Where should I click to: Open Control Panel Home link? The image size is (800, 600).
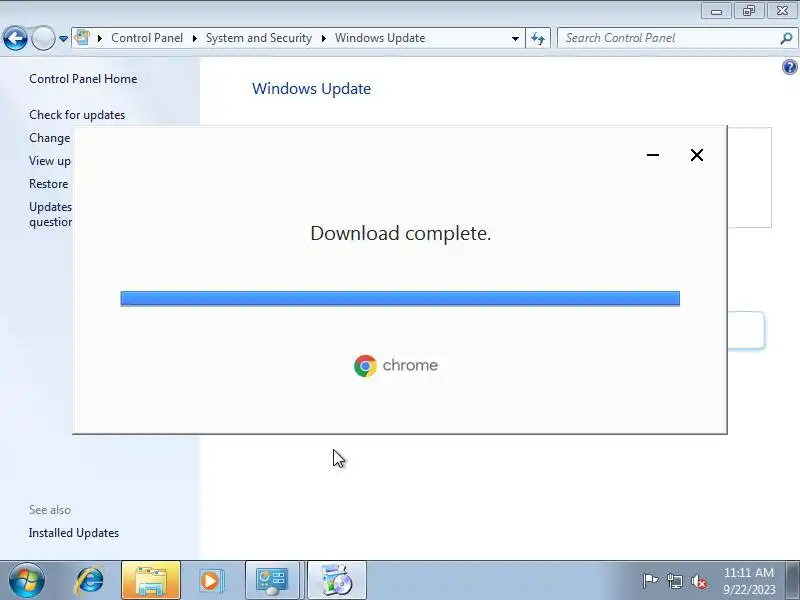[x=83, y=79]
